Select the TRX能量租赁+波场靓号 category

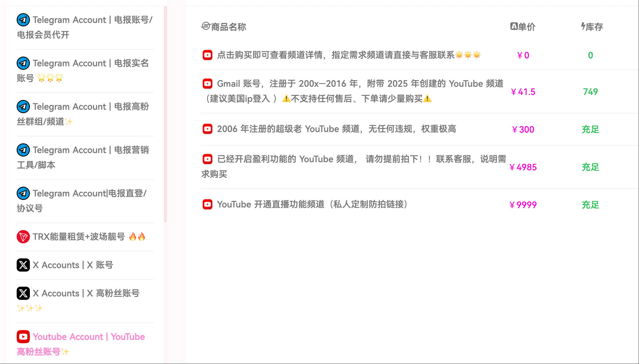79,237
